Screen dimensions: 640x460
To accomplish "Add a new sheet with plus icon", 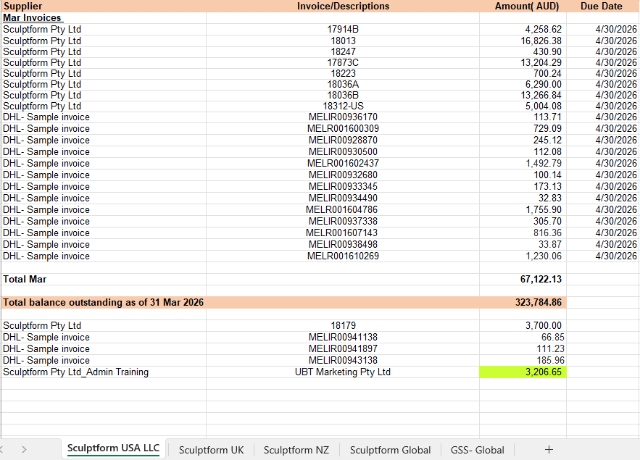I will [x=549, y=450].
